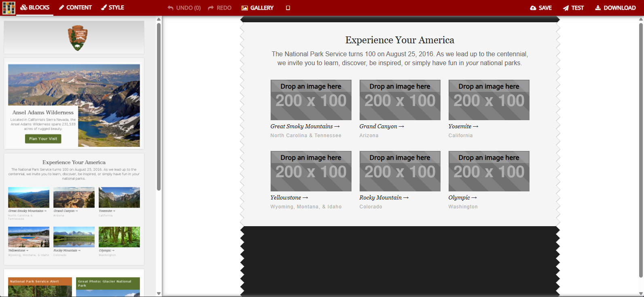Send a Test email

tap(574, 8)
